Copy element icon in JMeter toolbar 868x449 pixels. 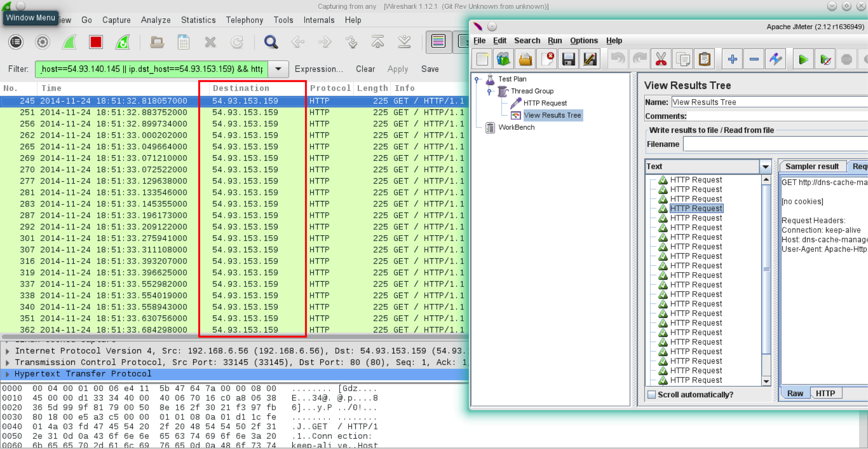pos(683,60)
